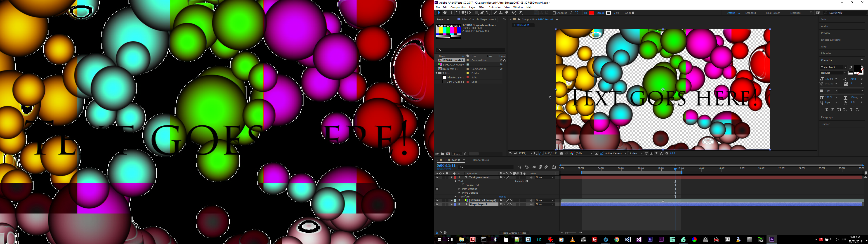
Task: Toggle transparency grid in viewer
Action: coord(601,153)
